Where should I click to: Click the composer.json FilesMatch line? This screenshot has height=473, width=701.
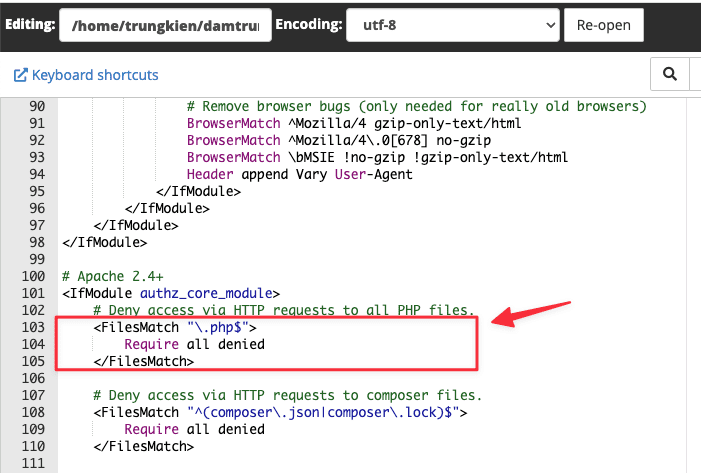280,412
